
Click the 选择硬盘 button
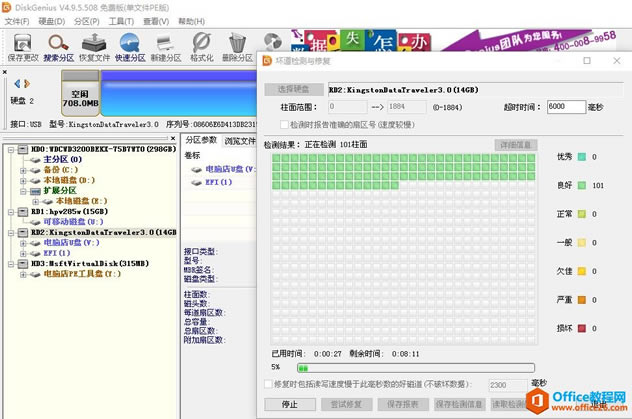click(294, 89)
